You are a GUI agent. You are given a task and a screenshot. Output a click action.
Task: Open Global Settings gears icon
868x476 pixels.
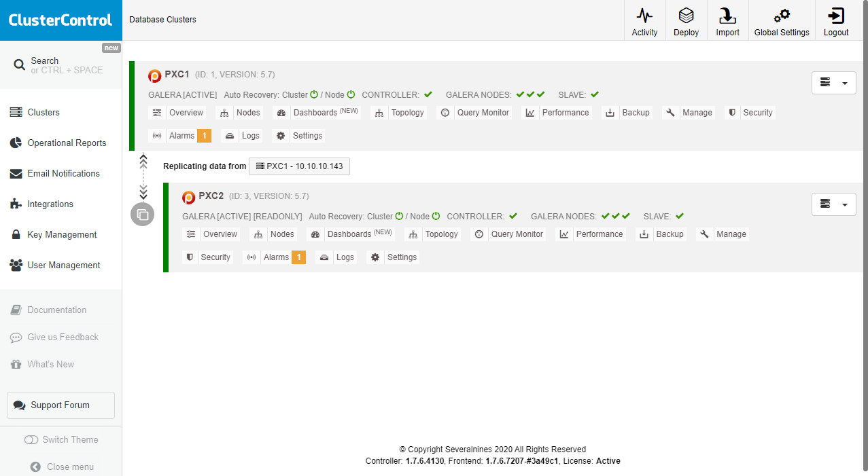coord(782,16)
